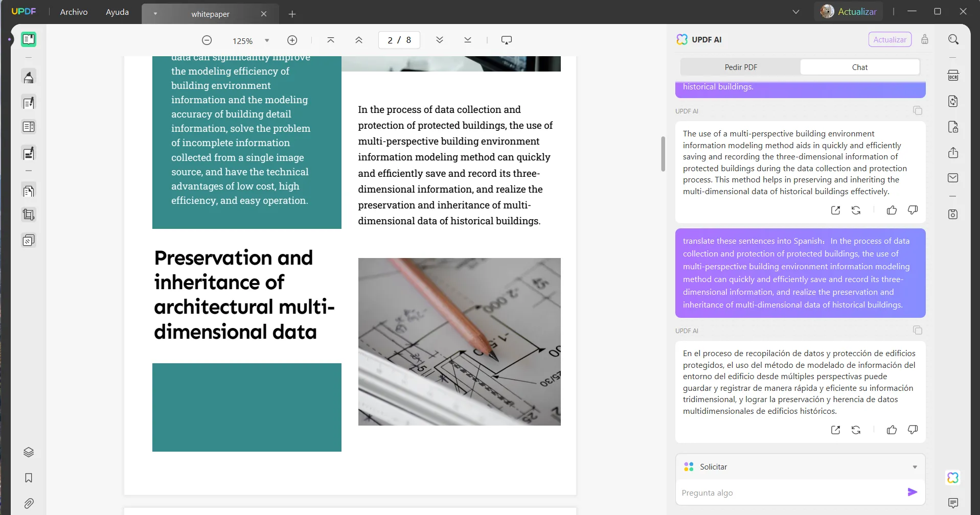Open the Fill and Sign form tool
980x515 pixels.
pos(29,153)
